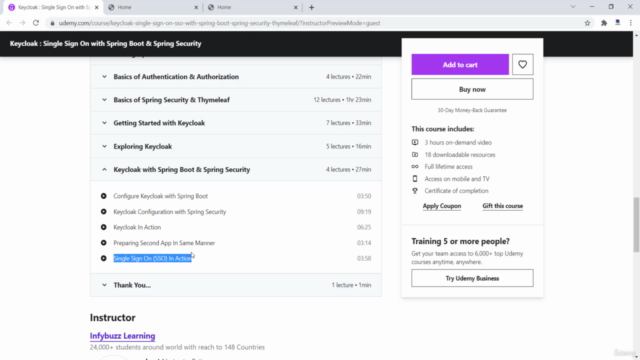The image size is (640, 360).
Task: Open the profile avatar icon in toolbar
Action: tap(618, 23)
